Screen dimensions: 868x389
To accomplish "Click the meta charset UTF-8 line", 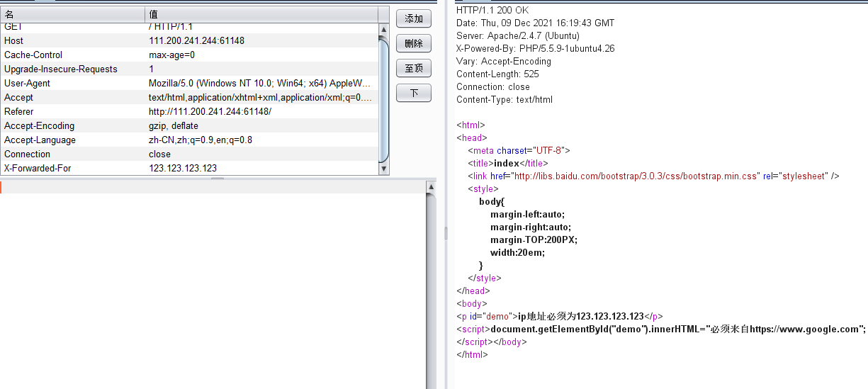I will tap(519, 150).
